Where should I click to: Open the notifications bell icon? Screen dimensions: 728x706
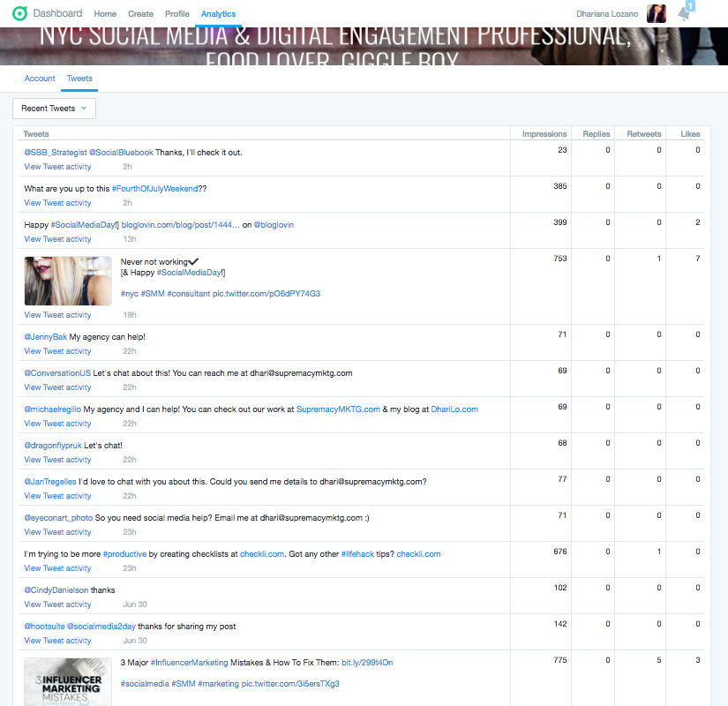point(684,13)
